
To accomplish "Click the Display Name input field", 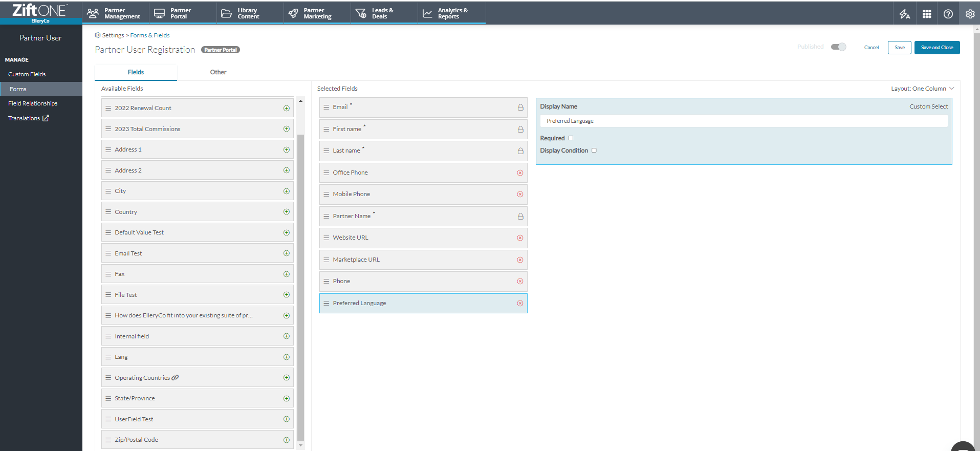I will point(744,121).
